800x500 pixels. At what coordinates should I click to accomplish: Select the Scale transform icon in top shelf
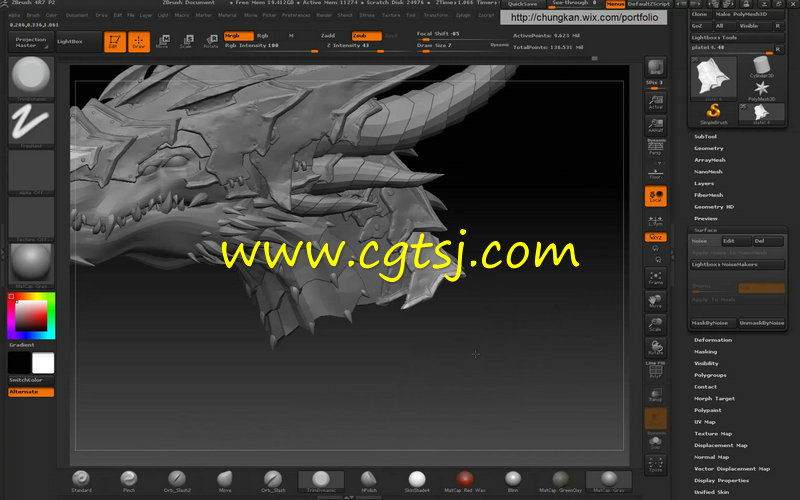pos(187,42)
